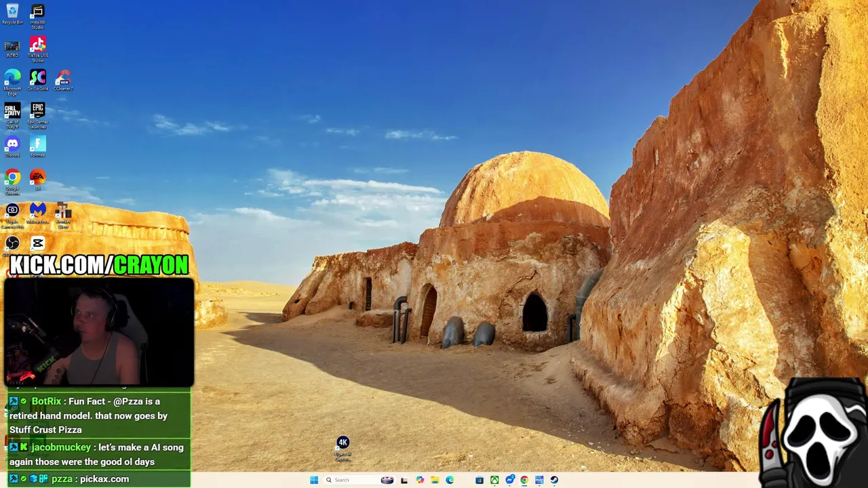This screenshot has width=868, height=488.
Task: Select the Elgato 4K Capture desktop icon
Action: pyautogui.click(x=343, y=449)
